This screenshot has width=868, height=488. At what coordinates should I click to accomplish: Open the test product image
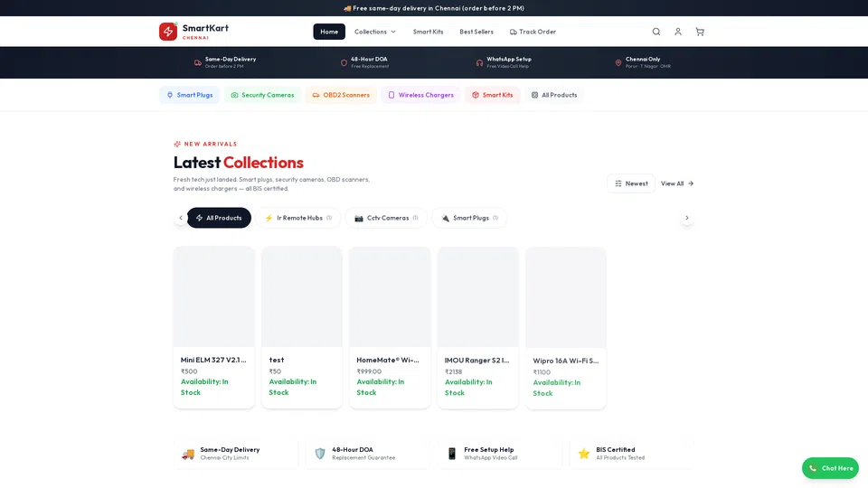click(302, 297)
